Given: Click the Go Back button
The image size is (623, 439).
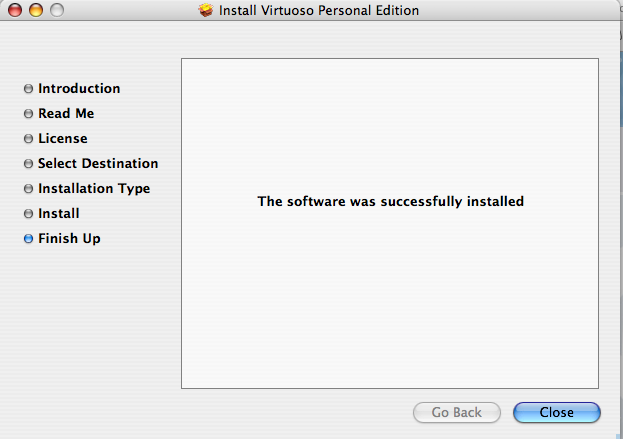Looking at the screenshot, I should [x=457, y=412].
